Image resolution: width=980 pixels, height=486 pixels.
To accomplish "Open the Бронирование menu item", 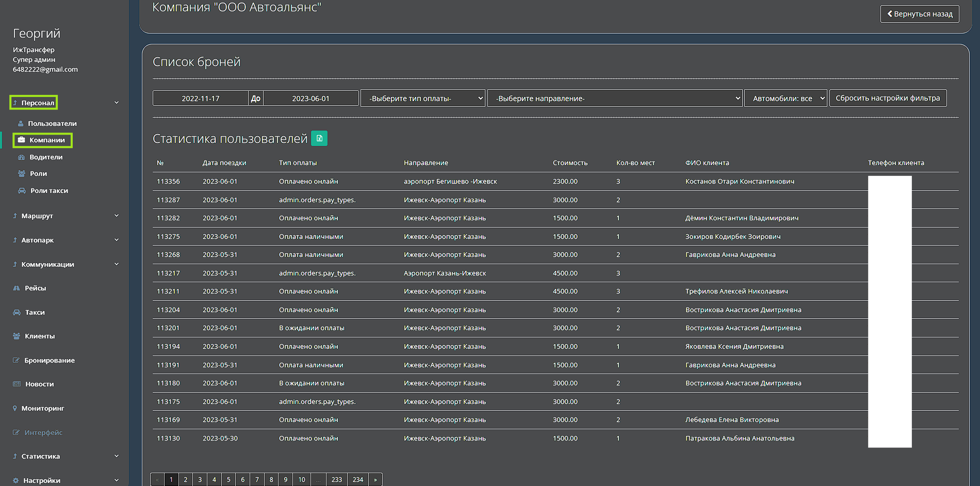I will [50, 361].
